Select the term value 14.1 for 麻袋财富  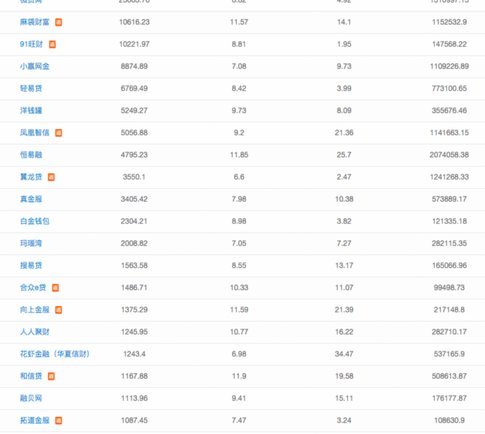[x=344, y=22]
